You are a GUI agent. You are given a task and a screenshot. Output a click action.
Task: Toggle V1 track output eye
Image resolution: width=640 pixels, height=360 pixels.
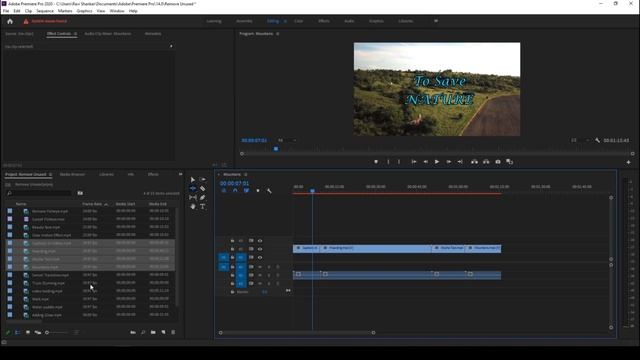260,258
